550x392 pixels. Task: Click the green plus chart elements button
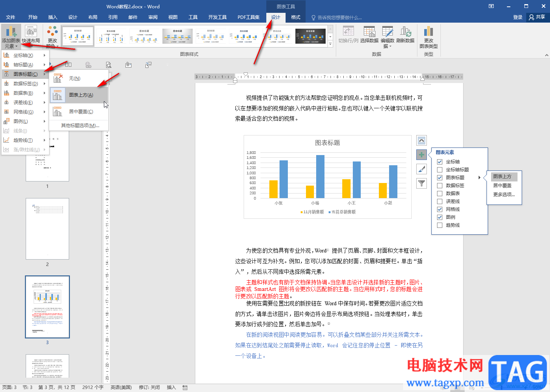pos(422,155)
